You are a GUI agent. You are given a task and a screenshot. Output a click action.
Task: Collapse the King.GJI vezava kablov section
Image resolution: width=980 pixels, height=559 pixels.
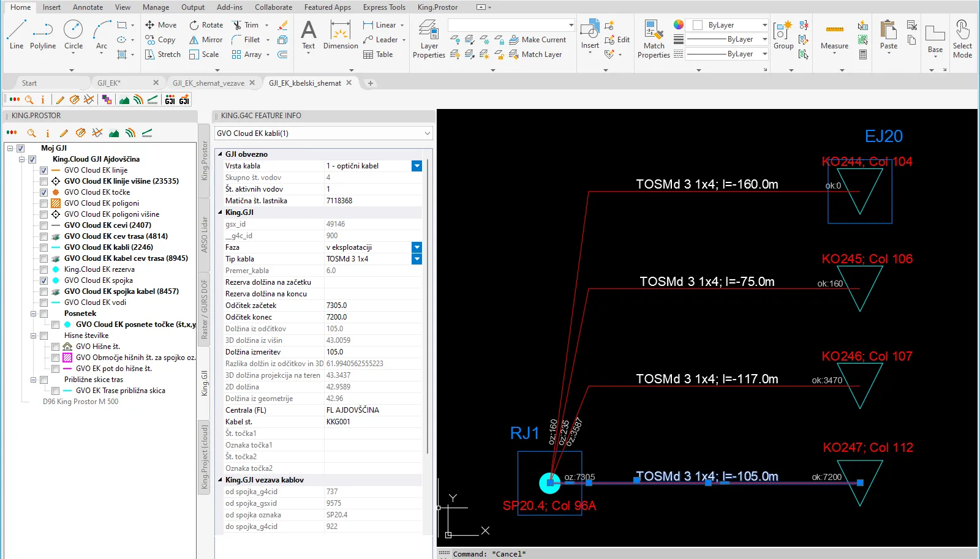pyautogui.click(x=221, y=480)
